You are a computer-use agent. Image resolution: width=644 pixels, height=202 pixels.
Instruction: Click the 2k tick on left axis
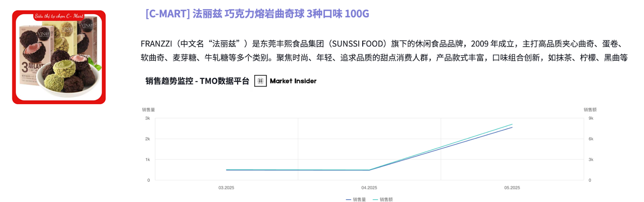(x=147, y=139)
